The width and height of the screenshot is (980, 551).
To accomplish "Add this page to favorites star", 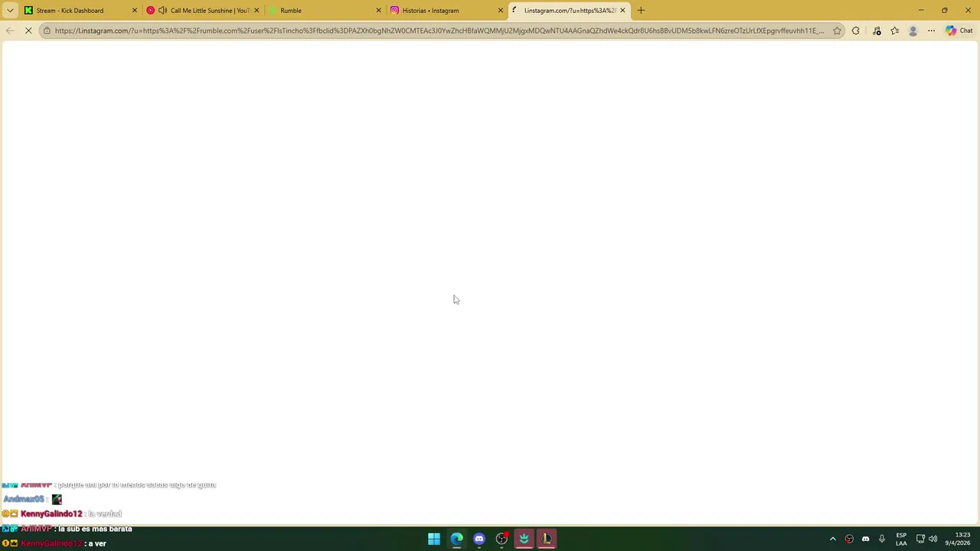I will point(837,31).
